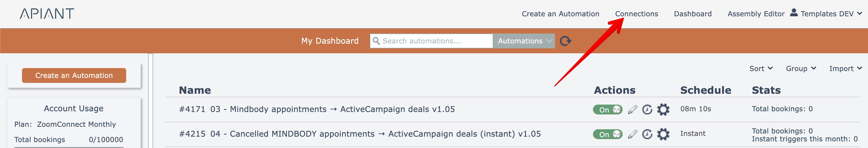Open Assembly Editor from the top menu

point(756,14)
